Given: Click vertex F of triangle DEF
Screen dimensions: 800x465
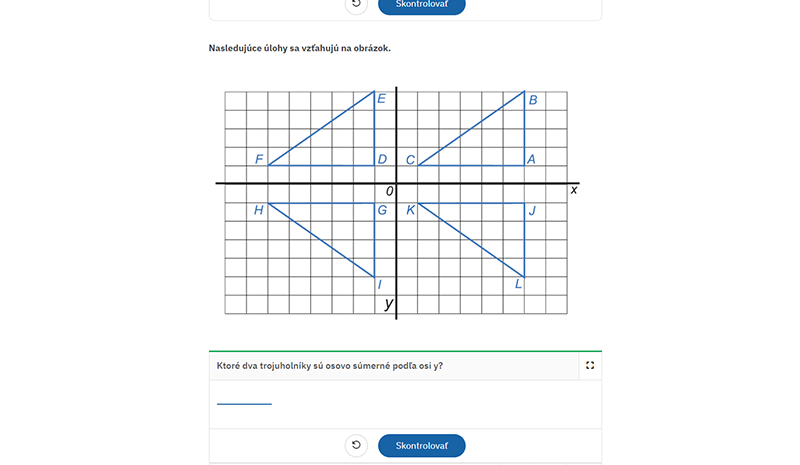Looking at the screenshot, I should coord(259,159).
